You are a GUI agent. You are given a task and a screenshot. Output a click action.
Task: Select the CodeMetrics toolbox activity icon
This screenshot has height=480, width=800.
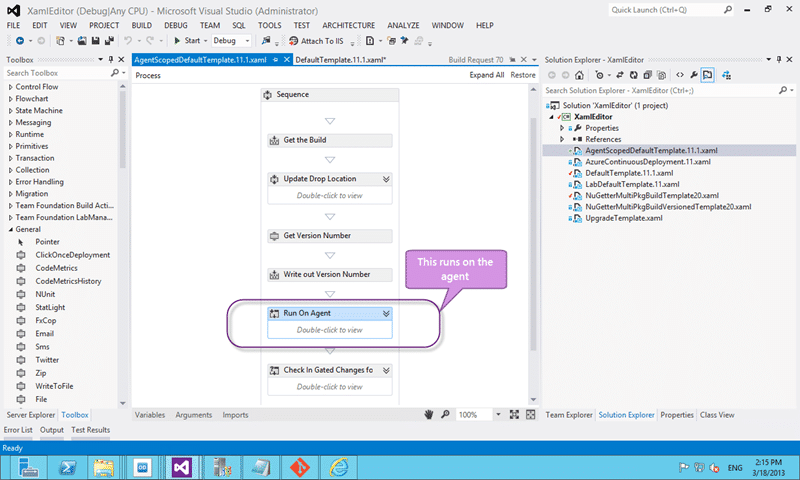[21, 268]
